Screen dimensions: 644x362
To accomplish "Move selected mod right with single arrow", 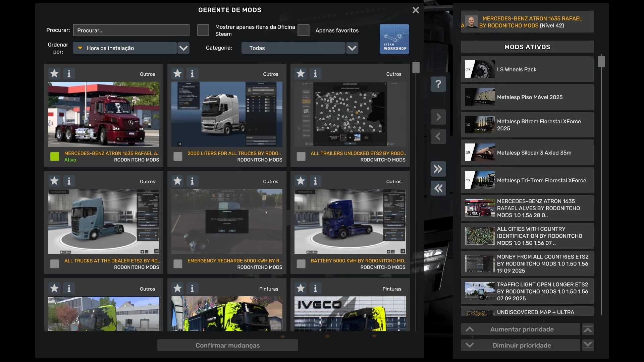I will click(x=438, y=117).
